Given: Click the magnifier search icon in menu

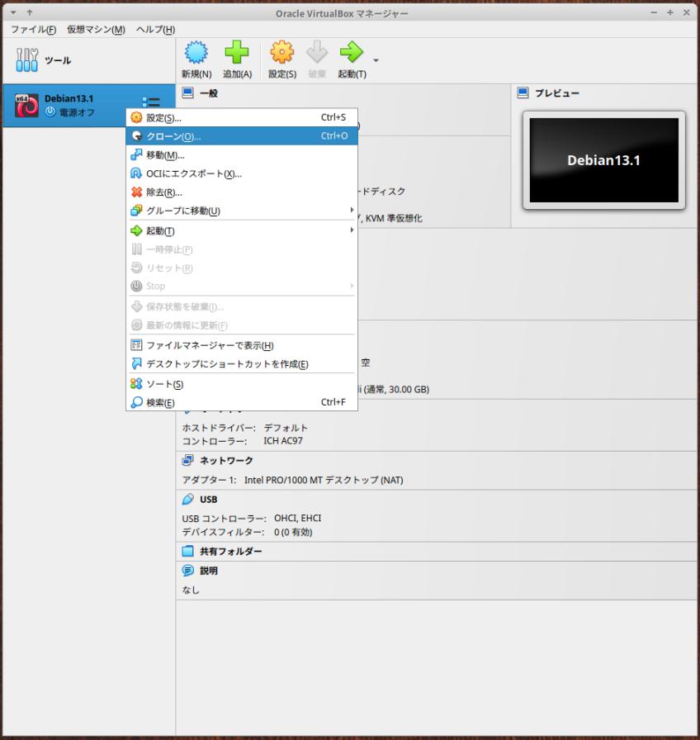Looking at the screenshot, I should coord(136,402).
